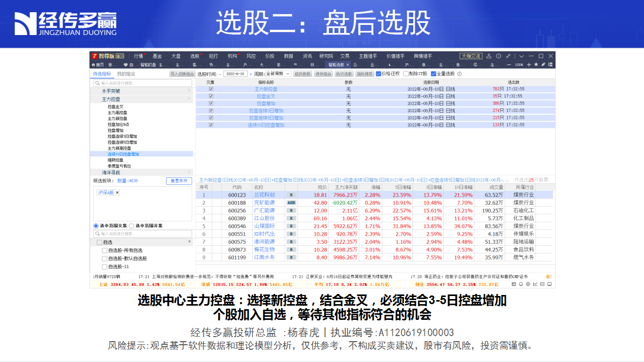This screenshot has height=362, width=644.
Task: Open the 主题猎手 menu
Action: click(368, 56)
